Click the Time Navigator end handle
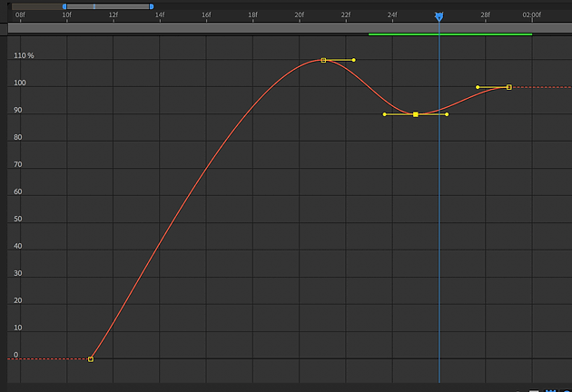 click(152, 6)
